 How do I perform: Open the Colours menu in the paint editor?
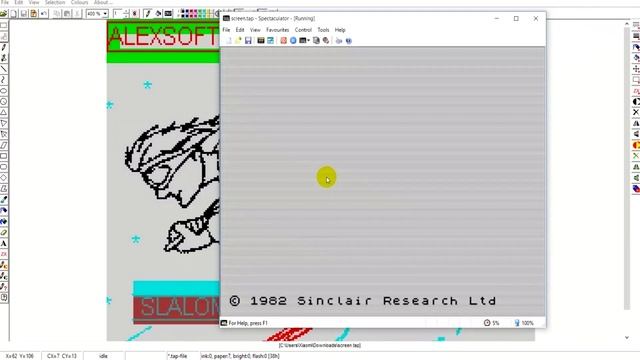[79, 2]
